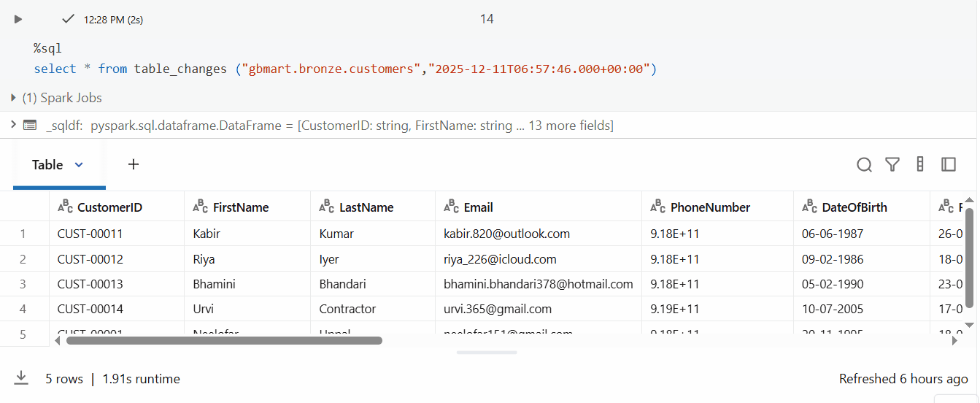Click the Email column header

(x=478, y=207)
